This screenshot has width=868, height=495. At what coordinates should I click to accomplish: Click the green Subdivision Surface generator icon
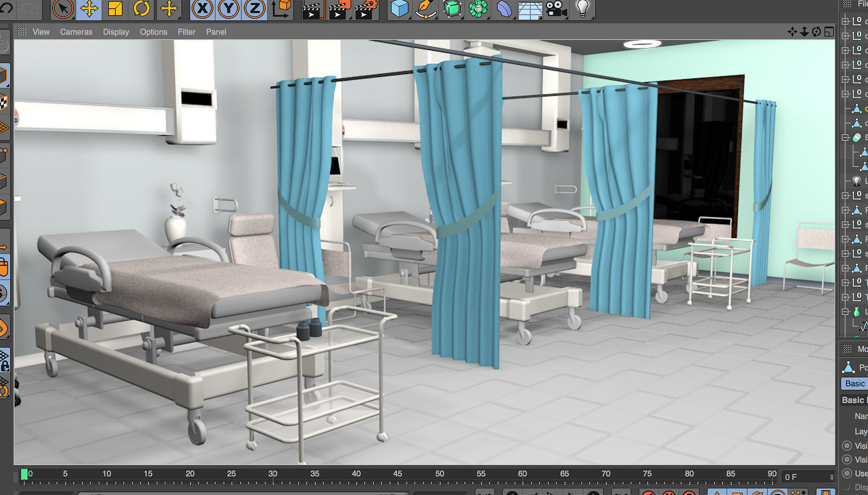pos(453,9)
